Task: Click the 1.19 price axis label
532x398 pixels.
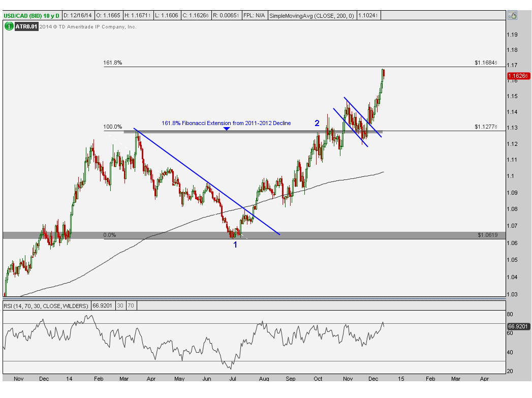Action: (x=512, y=35)
